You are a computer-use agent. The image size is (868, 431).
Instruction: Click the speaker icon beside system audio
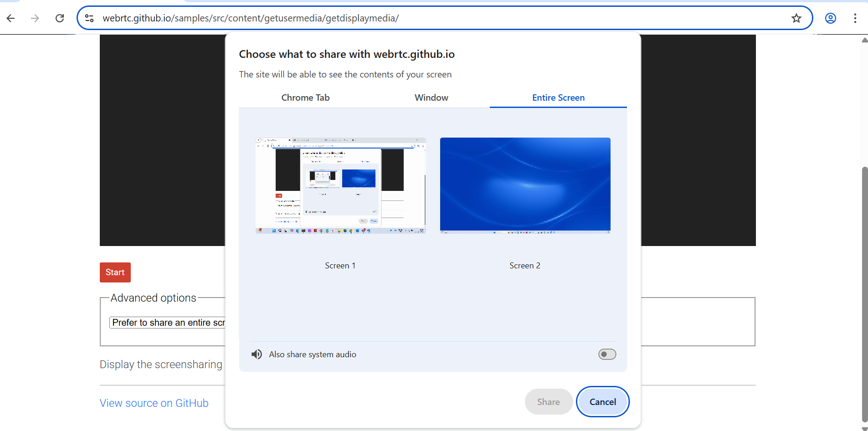(x=257, y=354)
